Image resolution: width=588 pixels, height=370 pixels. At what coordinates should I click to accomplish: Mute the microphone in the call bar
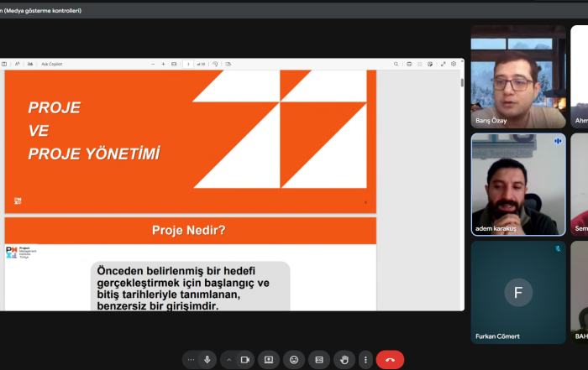207,360
